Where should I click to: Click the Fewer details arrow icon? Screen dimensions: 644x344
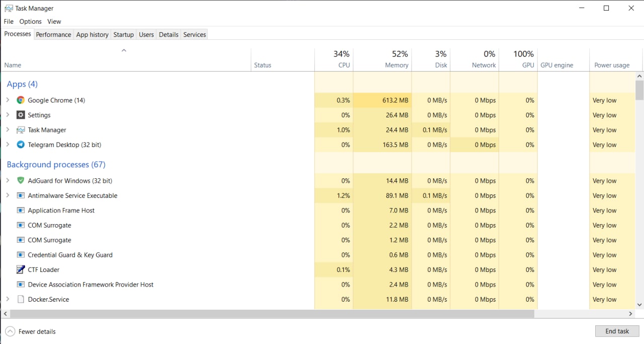point(10,331)
